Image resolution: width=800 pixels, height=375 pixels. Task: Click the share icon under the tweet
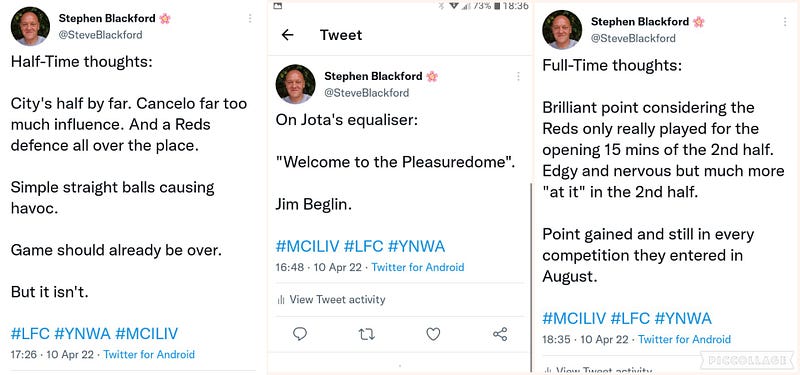tap(500, 334)
